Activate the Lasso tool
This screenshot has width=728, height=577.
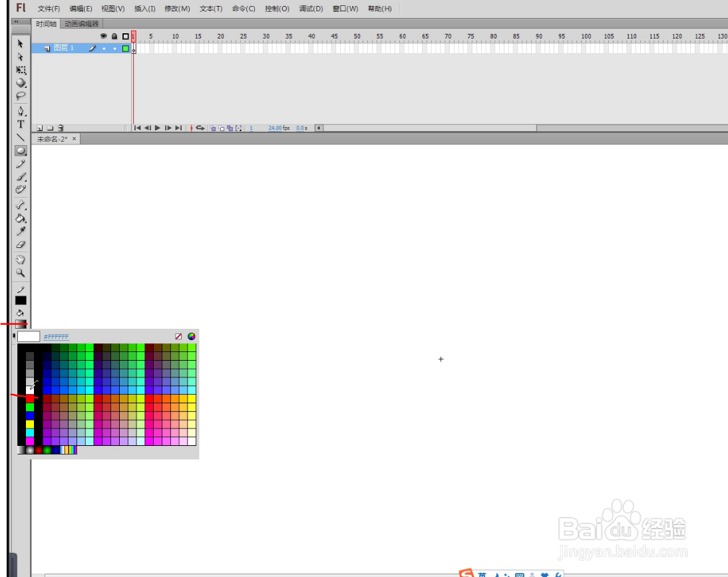click(x=21, y=96)
